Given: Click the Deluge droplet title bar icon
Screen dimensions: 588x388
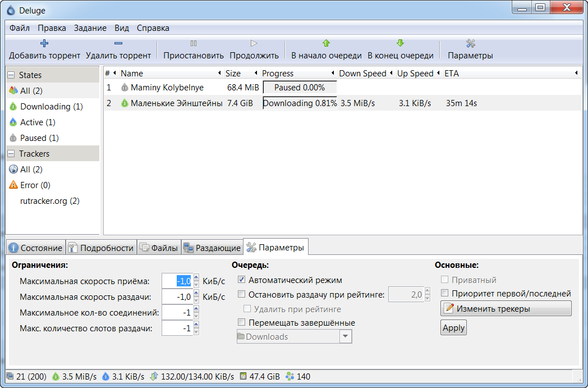Looking at the screenshot, I should point(11,10).
